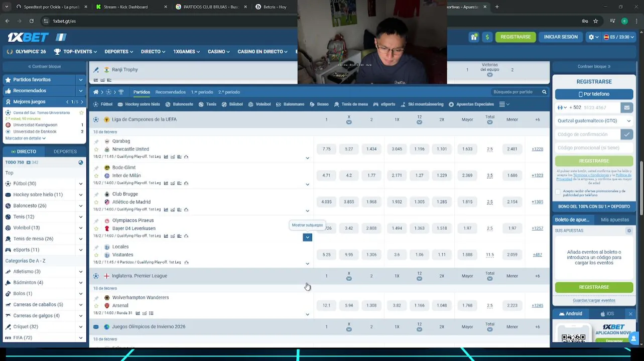Open statistics icon for Qarabag match
The image size is (644, 361).
pyautogui.click(x=166, y=157)
